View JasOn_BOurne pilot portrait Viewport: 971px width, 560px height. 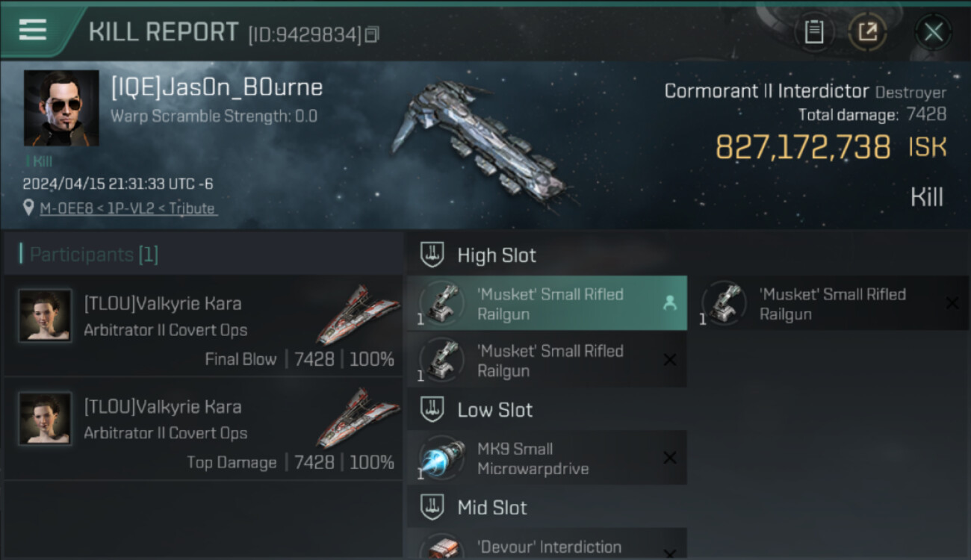pos(61,108)
